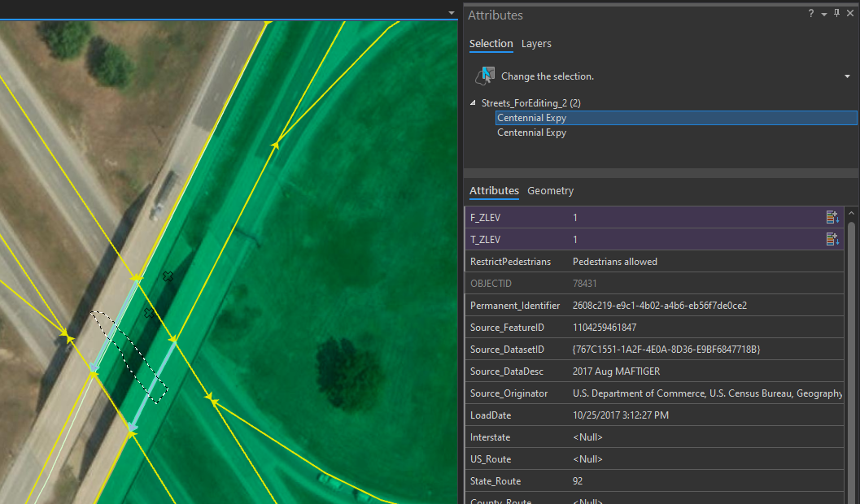The height and width of the screenshot is (504, 860).
Task: Switch to the Layers tab
Action: click(536, 44)
